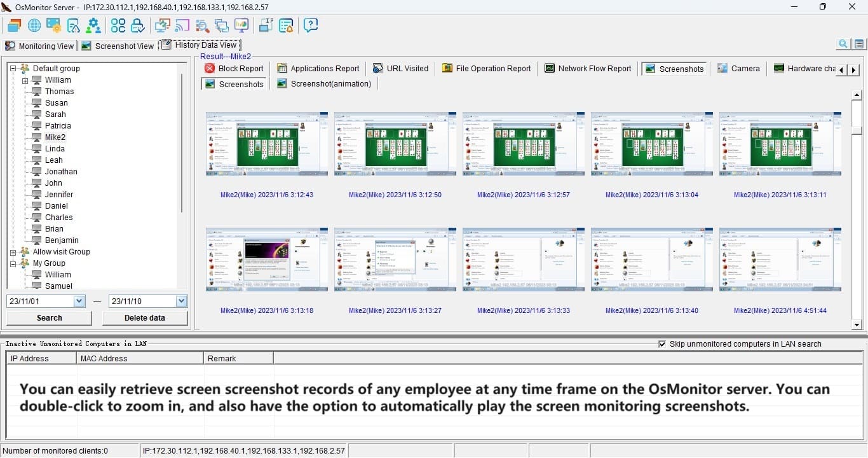Click the padlock with checkmark toolbar icon
The height and width of the screenshot is (458, 868).
tap(138, 25)
